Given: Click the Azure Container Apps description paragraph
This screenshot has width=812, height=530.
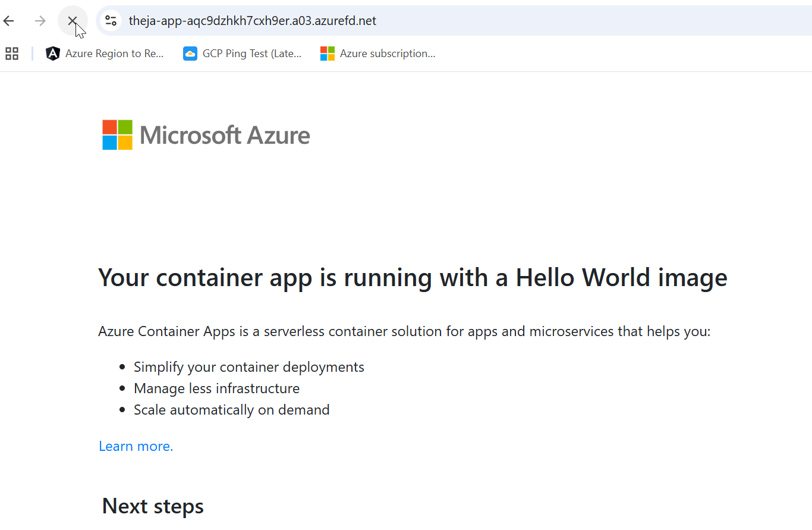Looking at the screenshot, I should point(404,331).
